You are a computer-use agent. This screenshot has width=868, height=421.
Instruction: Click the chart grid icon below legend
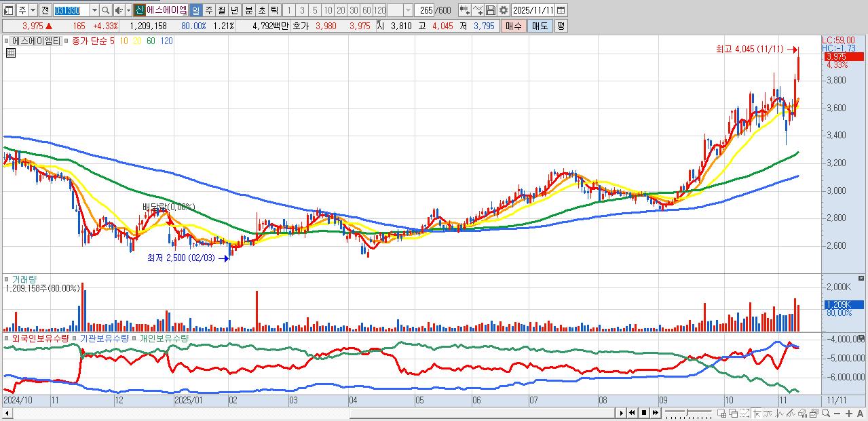(10, 53)
